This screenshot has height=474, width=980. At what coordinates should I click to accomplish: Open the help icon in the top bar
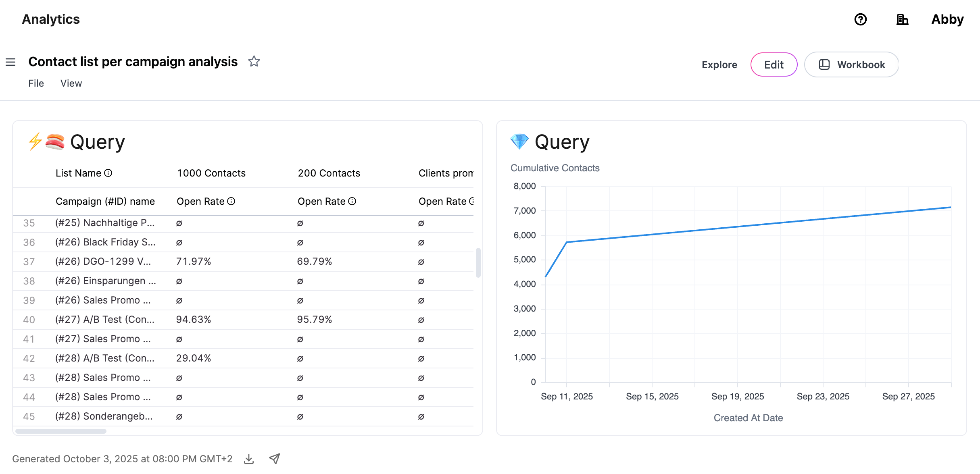861,19
